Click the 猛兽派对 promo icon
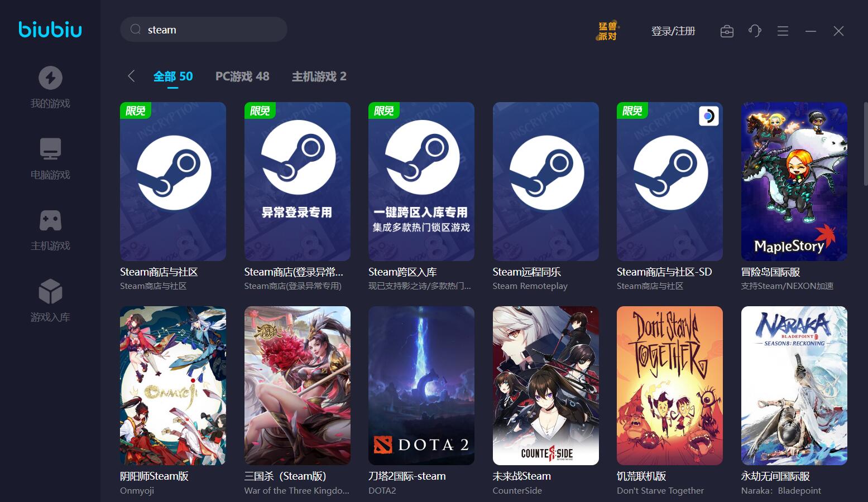This screenshot has width=868, height=502. [607, 31]
